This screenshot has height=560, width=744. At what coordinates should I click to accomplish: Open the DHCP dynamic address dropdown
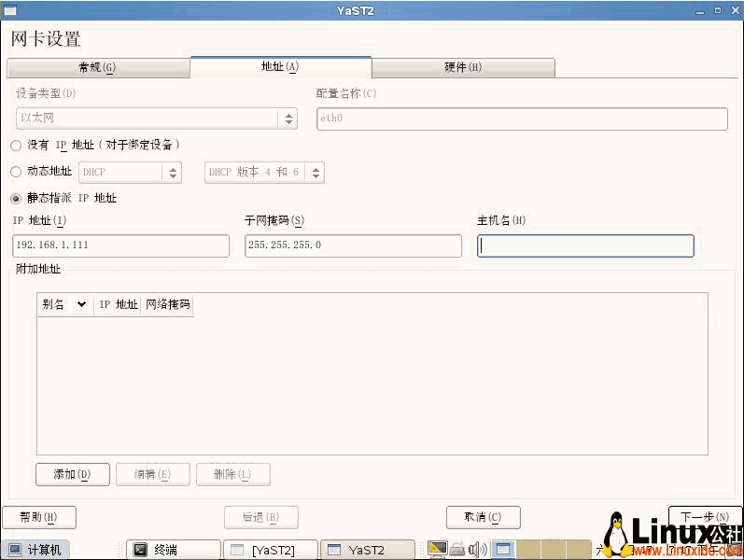[x=130, y=173]
